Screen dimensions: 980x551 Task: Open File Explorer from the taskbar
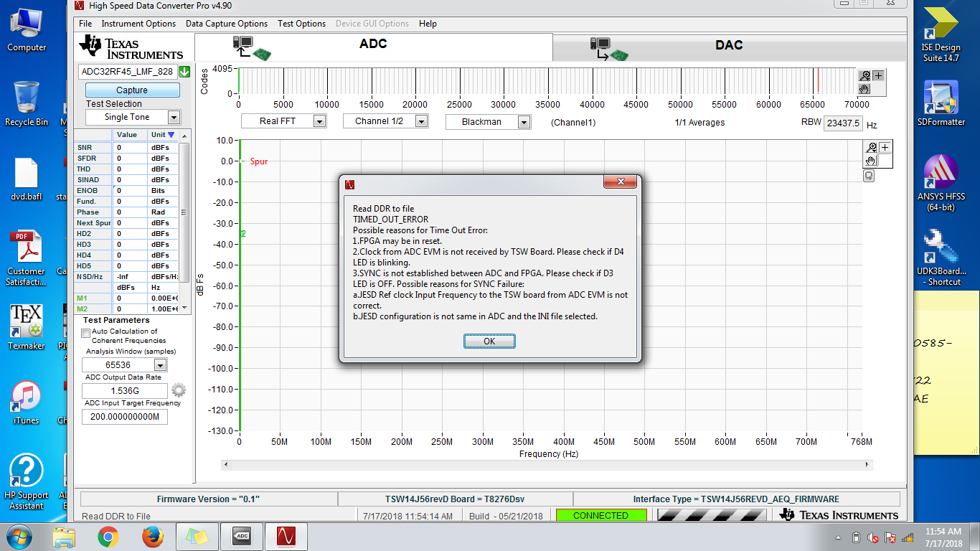pyautogui.click(x=64, y=537)
